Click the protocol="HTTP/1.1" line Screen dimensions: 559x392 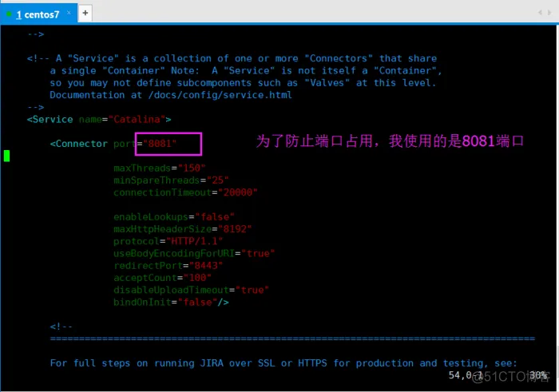168,241
